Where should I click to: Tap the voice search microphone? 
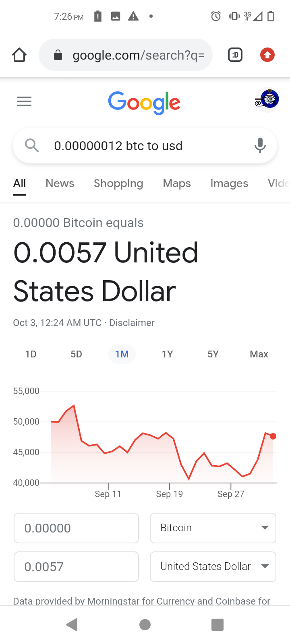point(260,145)
